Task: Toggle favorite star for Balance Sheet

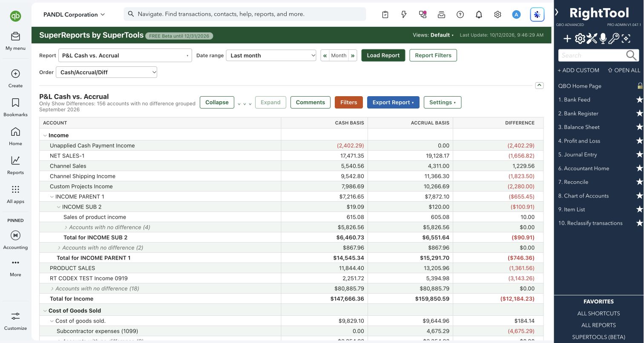Action: pyautogui.click(x=639, y=127)
